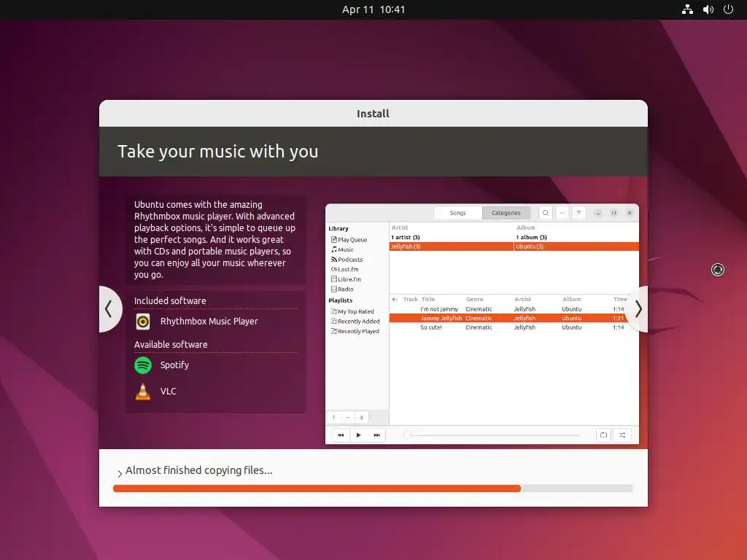
Task: Click the Rhythmbox Music Player icon
Action: click(x=143, y=322)
